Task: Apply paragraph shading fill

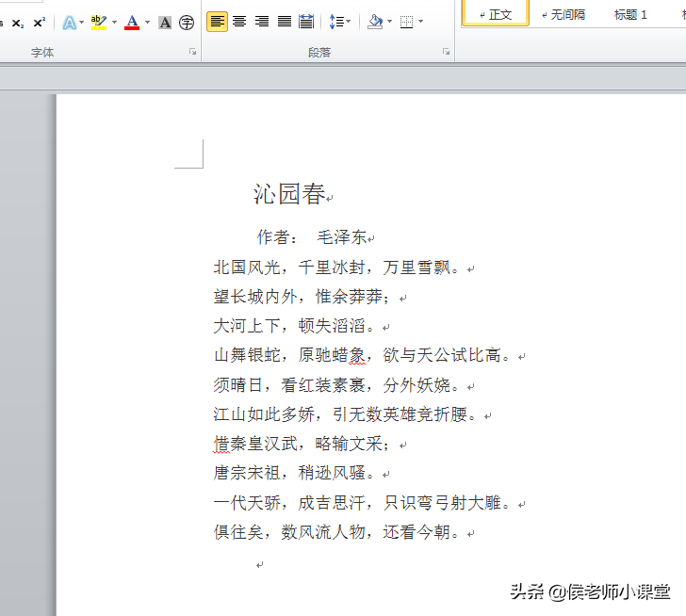Action: click(x=375, y=22)
